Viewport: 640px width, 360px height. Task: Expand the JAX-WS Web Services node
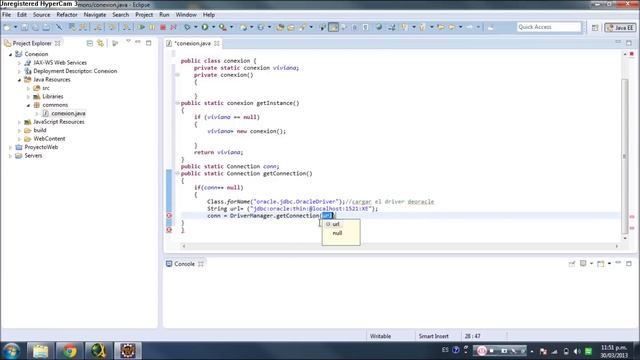pos(19,63)
